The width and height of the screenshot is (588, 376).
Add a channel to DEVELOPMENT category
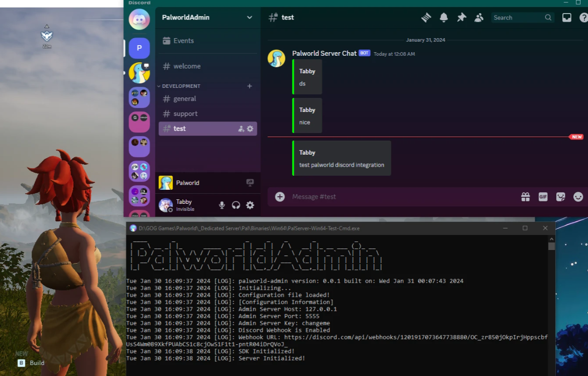(249, 86)
